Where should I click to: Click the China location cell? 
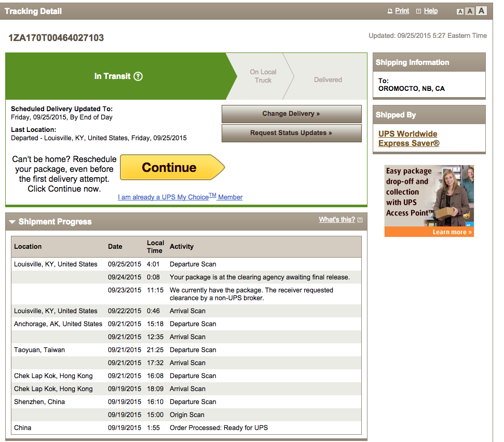[22, 428]
